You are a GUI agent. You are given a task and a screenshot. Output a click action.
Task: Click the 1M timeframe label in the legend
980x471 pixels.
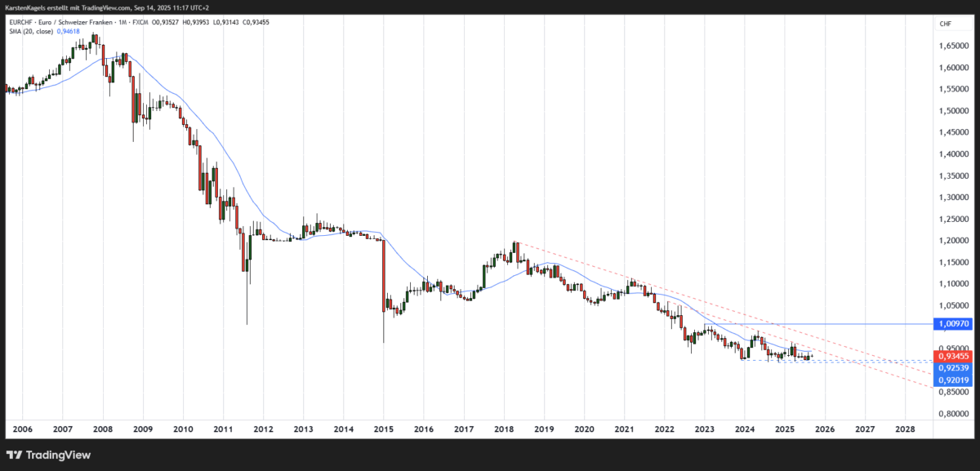coord(122,23)
